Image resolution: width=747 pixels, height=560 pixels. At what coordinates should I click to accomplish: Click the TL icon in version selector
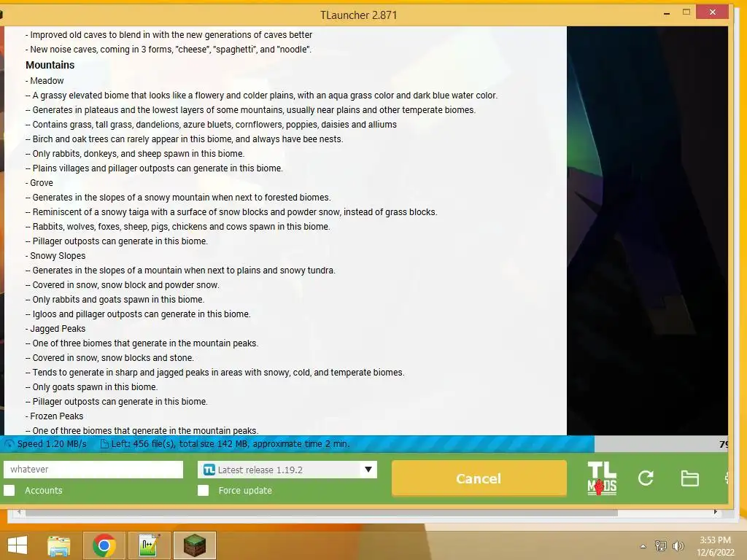click(209, 470)
